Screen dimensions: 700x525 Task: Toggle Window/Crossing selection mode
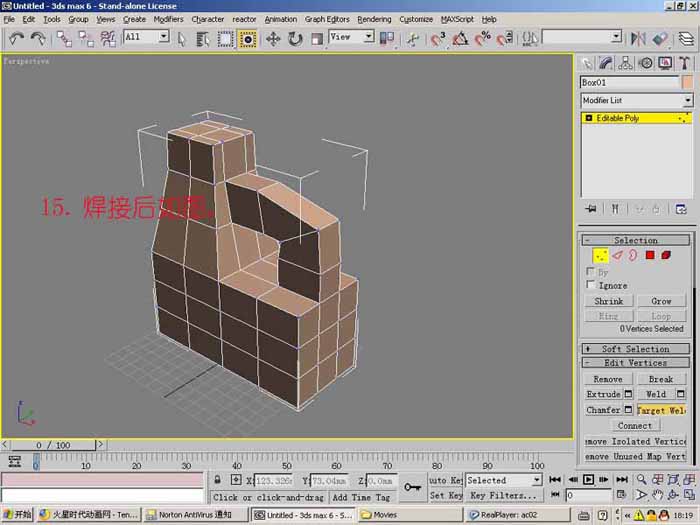248,39
